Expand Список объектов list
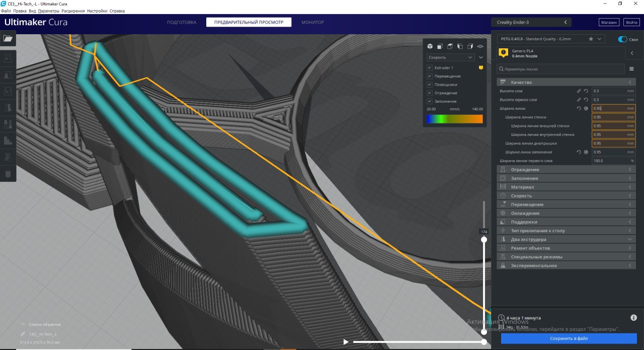Viewport: 644px width, 350px height. coord(40,324)
